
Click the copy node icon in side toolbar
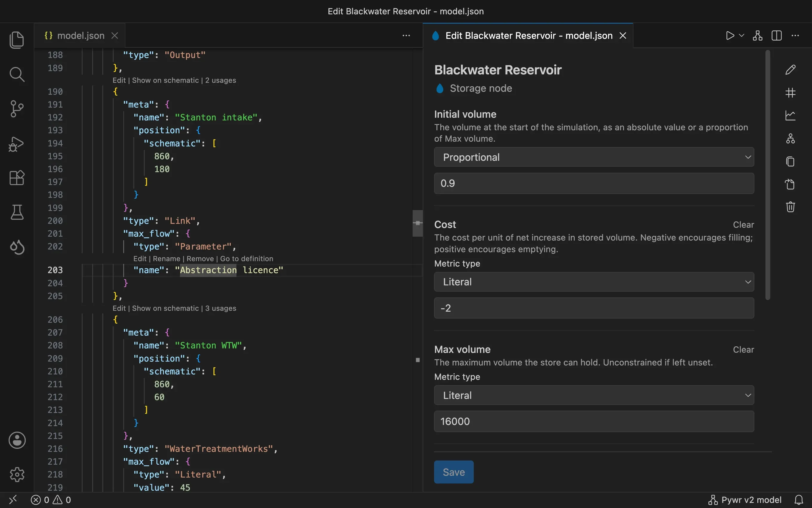(x=790, y=161)
